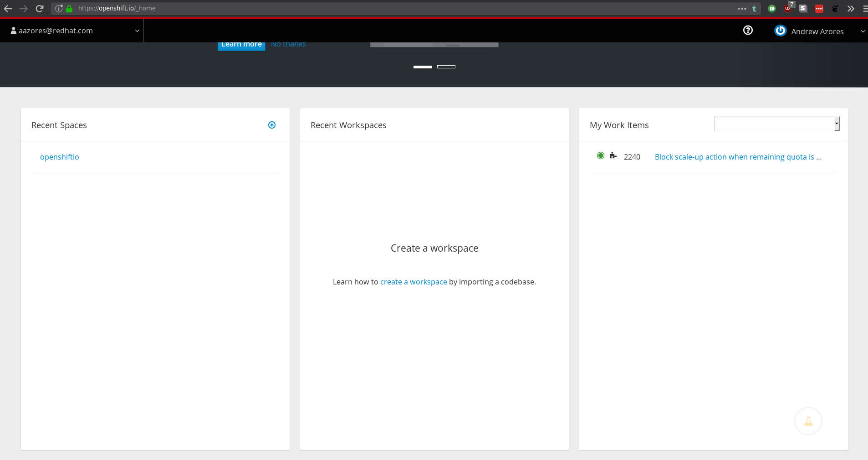Screen dimensions: 868x460
Task: Click the experimental features flask icon
Action: (x=808, y=421)
